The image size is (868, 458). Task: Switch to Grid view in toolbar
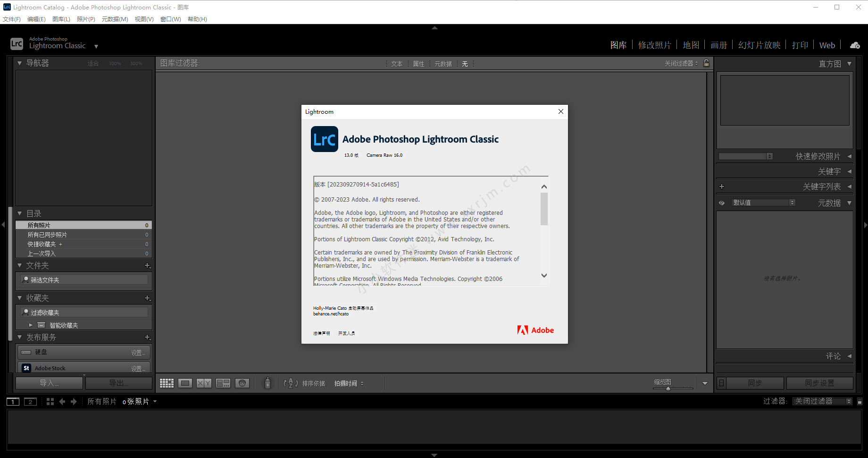point(167,383)
